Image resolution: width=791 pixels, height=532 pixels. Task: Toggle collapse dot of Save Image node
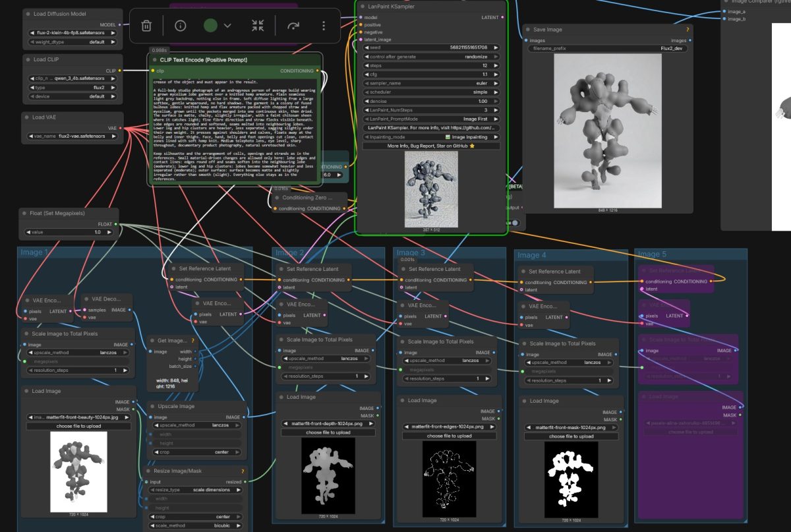click(528, 30)
